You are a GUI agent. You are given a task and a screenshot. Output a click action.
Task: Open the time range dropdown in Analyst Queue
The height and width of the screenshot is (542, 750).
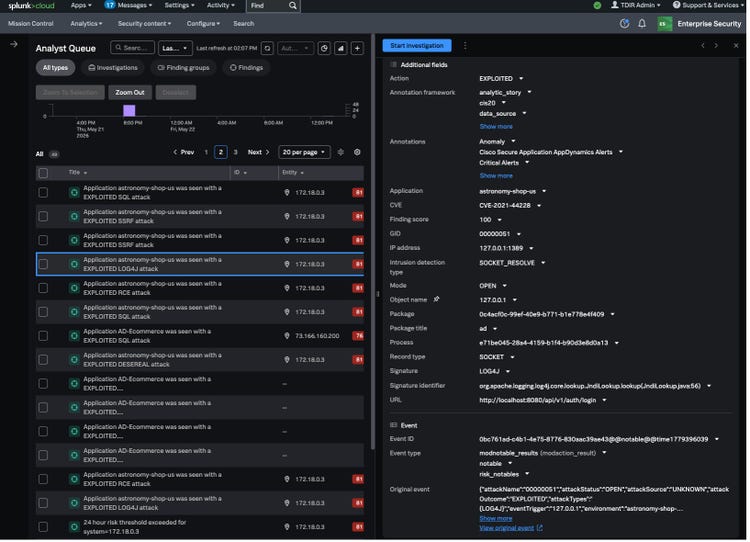[176, 48]
